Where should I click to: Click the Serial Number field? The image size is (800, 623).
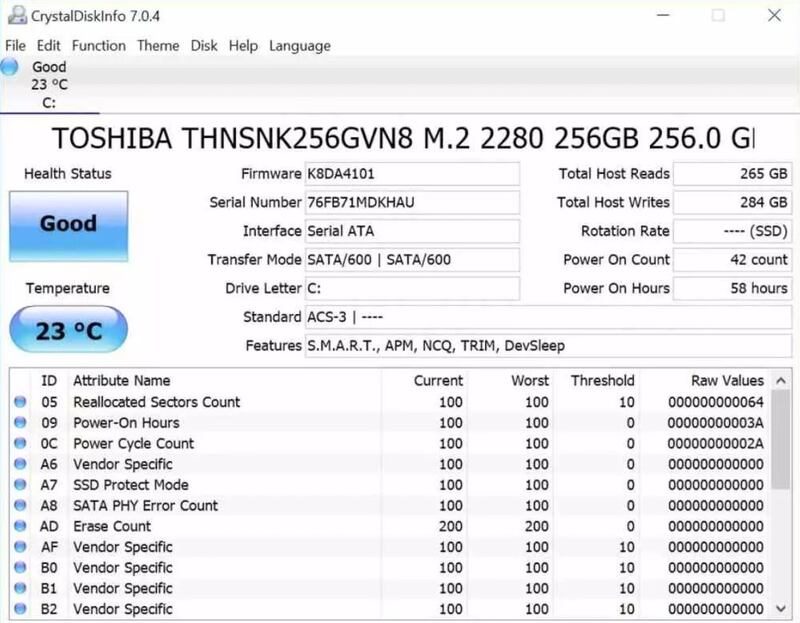(x=412, y=203)
